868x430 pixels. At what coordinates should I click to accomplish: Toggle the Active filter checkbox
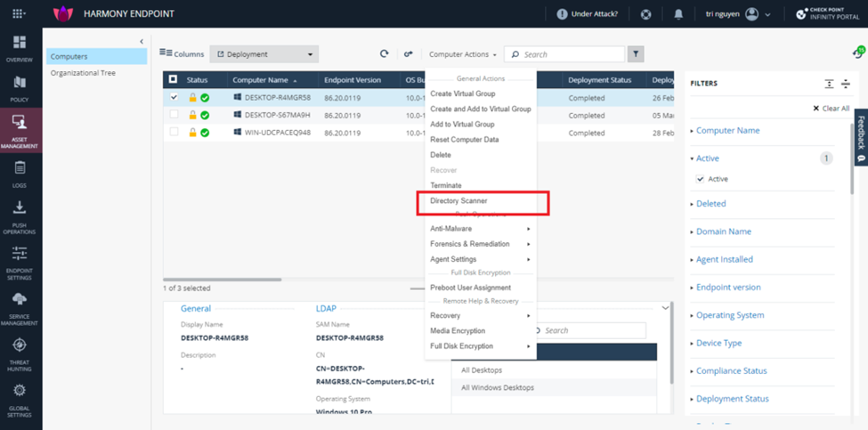pos(701,179)
